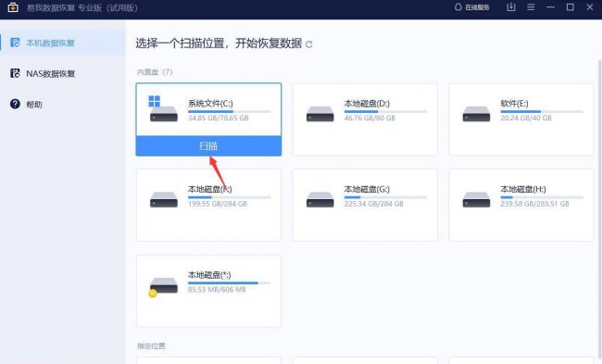Click the refresh icon beside the heading
Screen dimensions: 602x364
tap(308, 44)
